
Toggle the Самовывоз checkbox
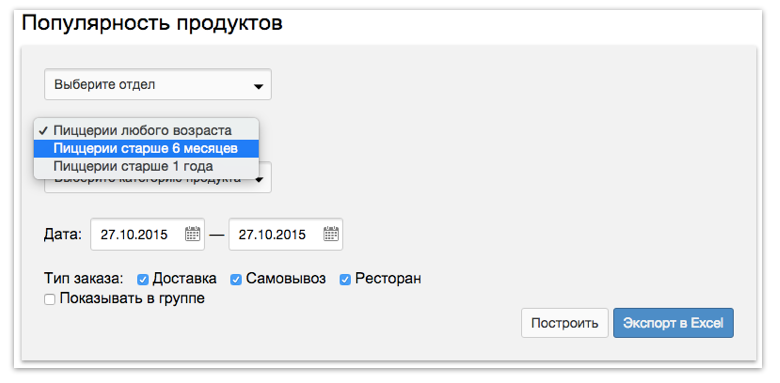pyautogui.click(x=236, y=280)
